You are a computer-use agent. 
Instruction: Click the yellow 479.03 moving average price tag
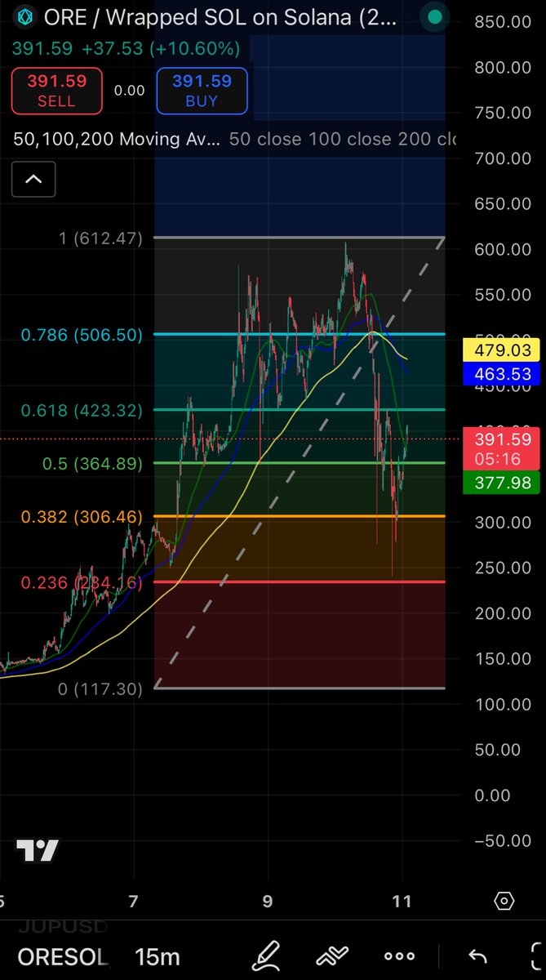503,350
